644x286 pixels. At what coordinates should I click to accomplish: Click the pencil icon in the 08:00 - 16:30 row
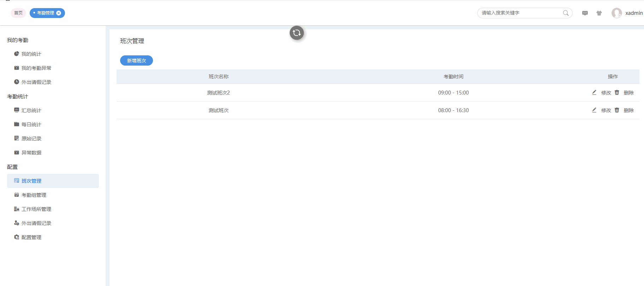coord(594,110)
